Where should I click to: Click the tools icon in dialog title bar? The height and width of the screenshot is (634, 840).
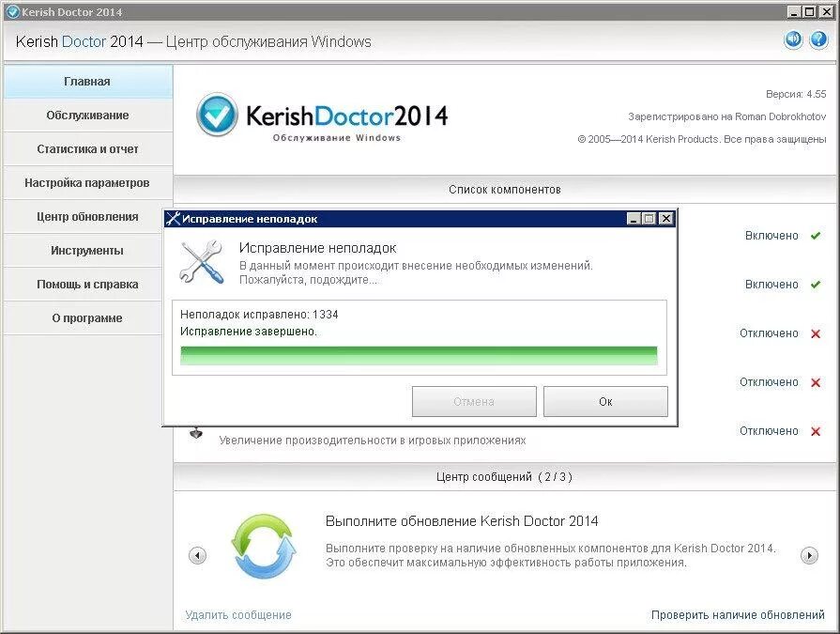[x=173, y=219]
